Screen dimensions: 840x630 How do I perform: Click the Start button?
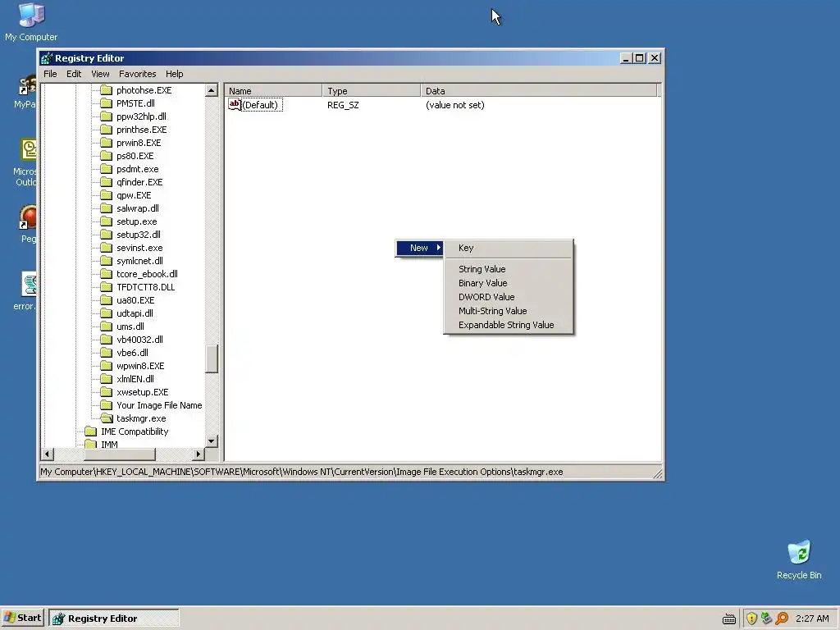click(22, 619)
